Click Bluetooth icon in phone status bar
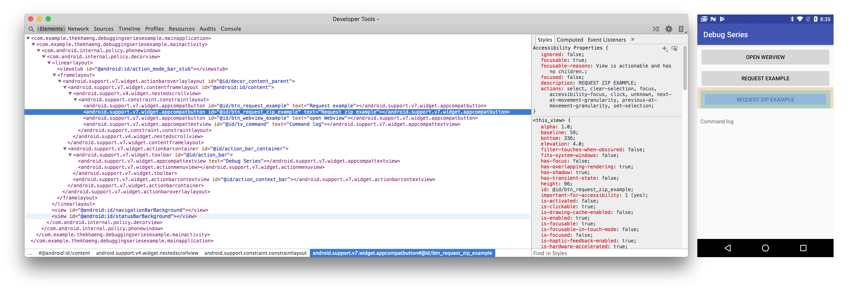Viewport: 868px width, 292px height. pos(792,19)
